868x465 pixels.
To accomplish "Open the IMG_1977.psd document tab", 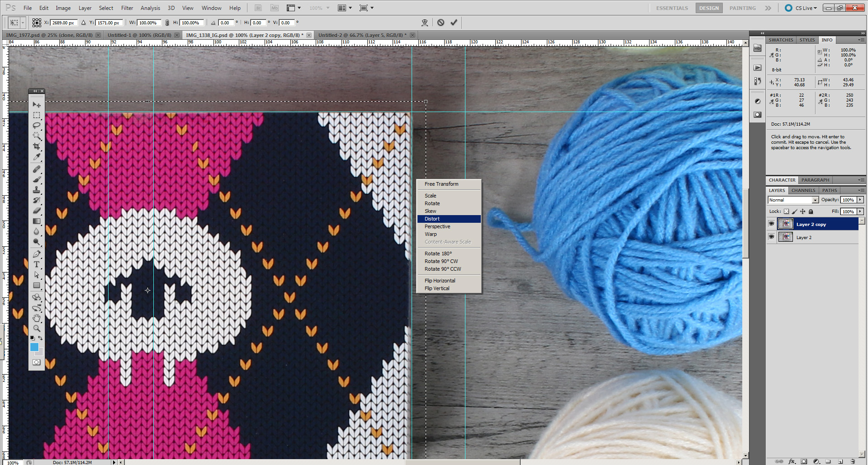I will [49, 35].
